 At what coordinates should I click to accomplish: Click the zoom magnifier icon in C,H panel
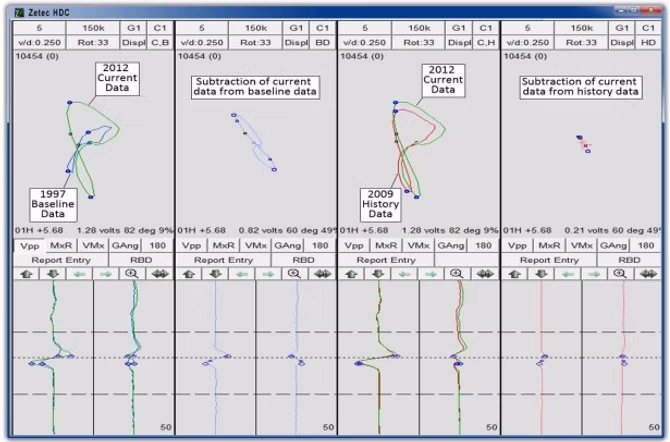point(457,274)
